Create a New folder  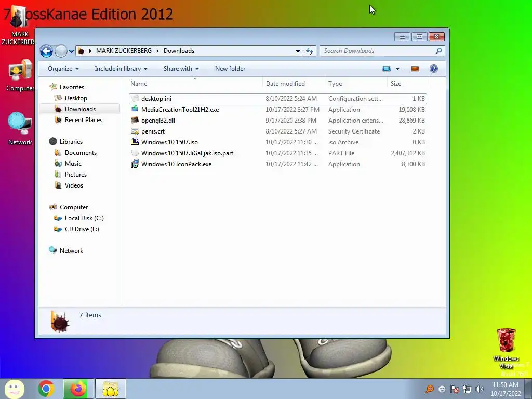pos(230,69)
